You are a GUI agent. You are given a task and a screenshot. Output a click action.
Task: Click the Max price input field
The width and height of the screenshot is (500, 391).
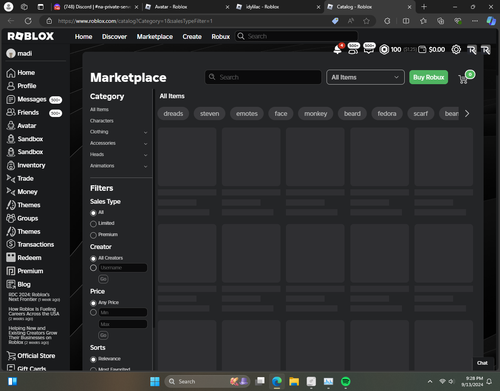(x=123, y=324)
